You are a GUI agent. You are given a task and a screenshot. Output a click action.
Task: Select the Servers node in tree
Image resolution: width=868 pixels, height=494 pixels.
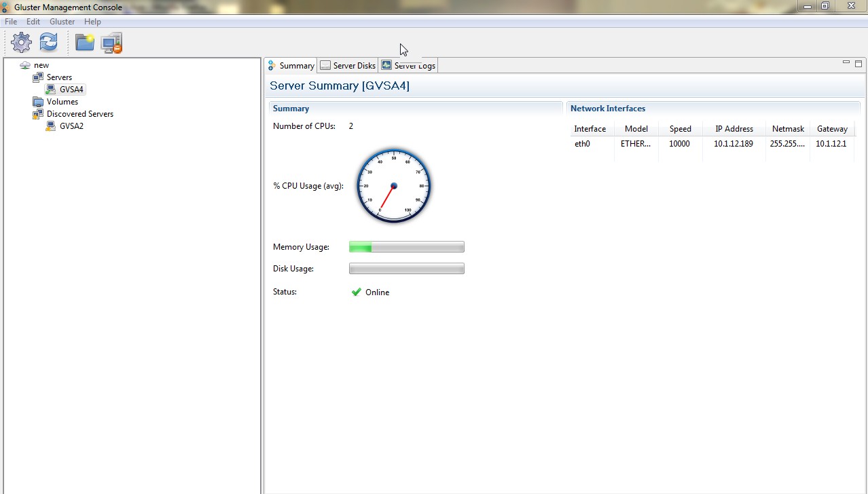pos(59,77)
